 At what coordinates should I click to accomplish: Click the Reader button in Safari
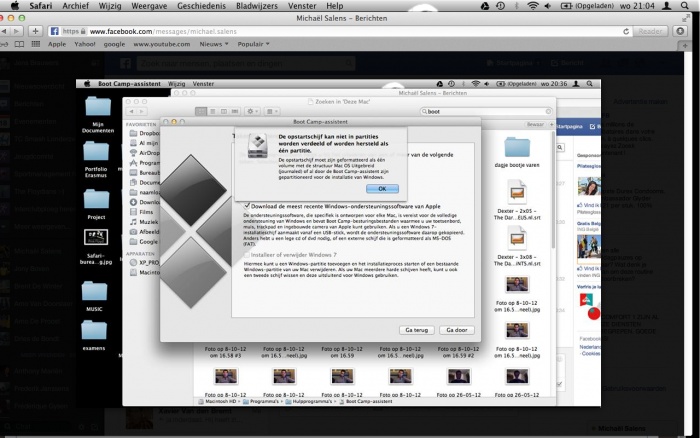click(x=650, y=31)
